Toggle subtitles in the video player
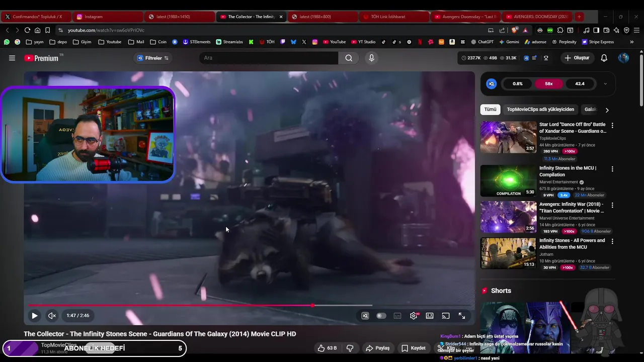Image resolution: width=644 pixels, height=362 pixels. 397,316
